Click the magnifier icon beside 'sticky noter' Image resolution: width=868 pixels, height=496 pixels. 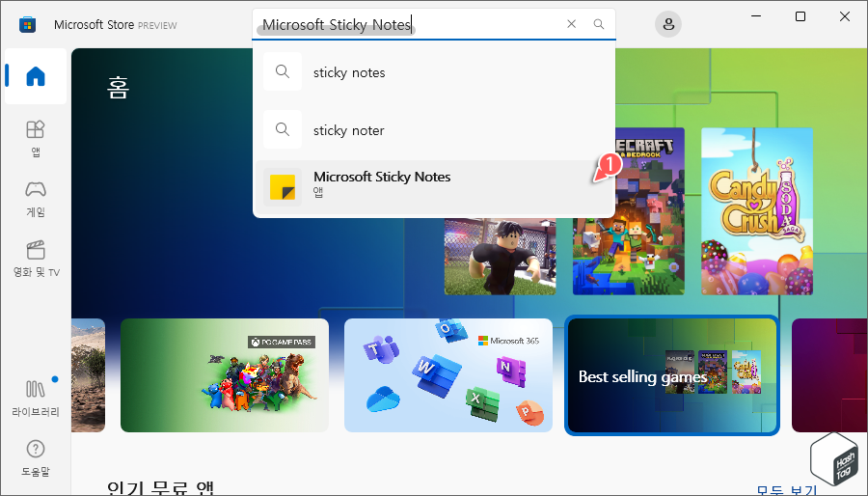[x=283, y=129]
